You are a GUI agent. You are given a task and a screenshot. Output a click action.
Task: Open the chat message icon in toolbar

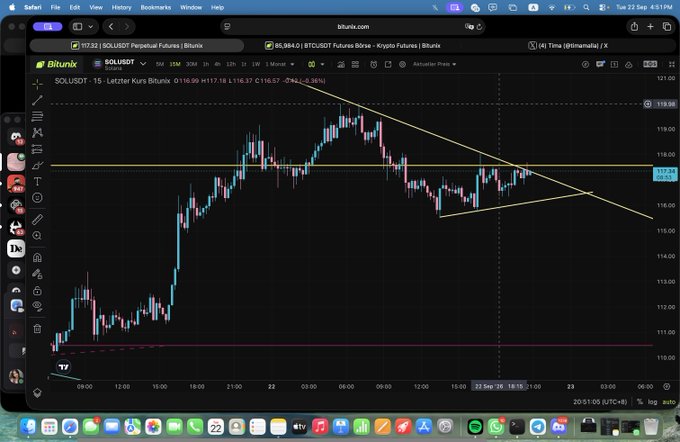(600, 64)
